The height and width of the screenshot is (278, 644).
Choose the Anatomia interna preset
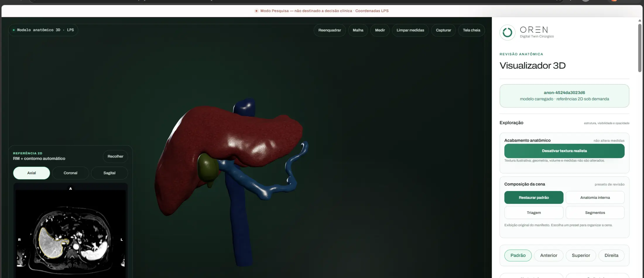click(x=595, y=198)
